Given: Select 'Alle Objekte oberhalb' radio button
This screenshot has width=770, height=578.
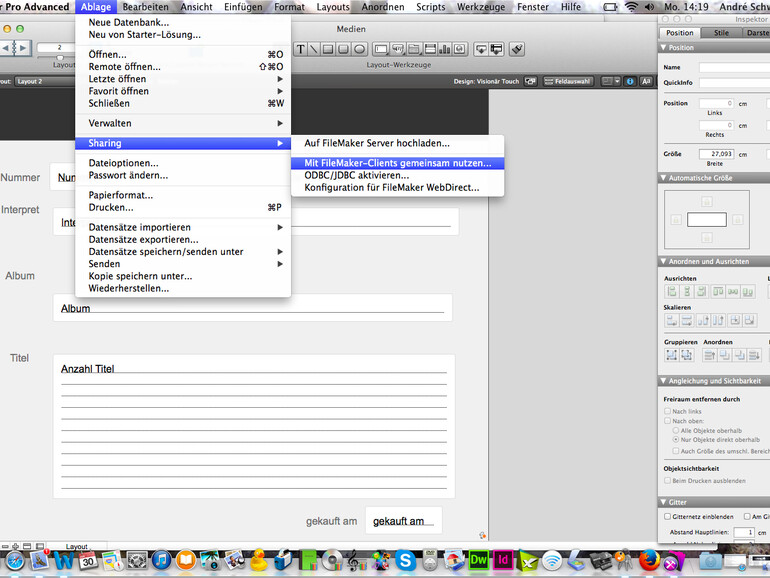Looking at the screenshot, I should [x=676, y=430].
